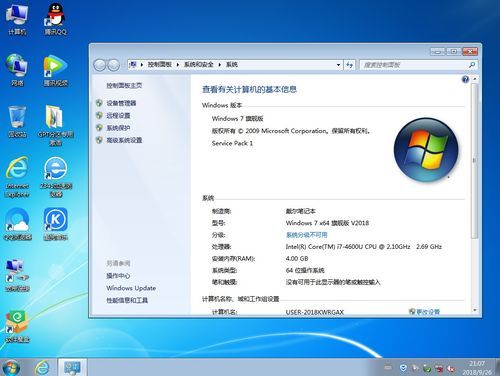Open the 腾讯QQ desktop icon
Screen dimensions: 500x376
pos(56,19)
